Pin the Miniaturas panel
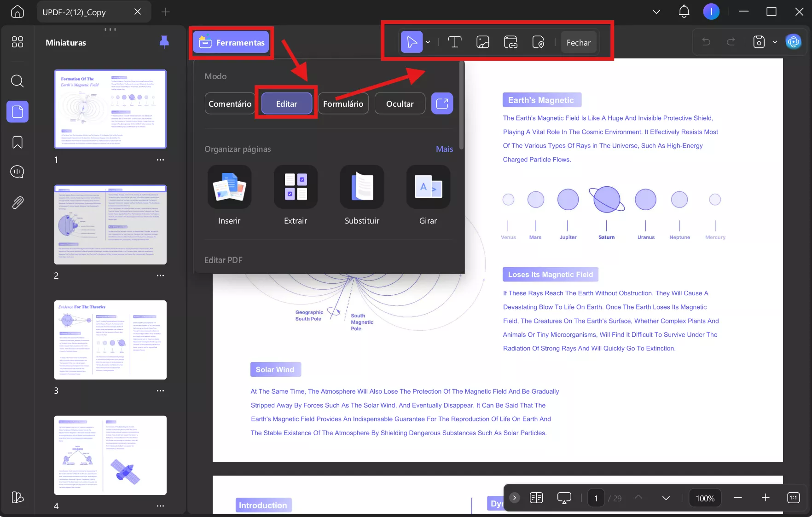The width and height of the screenshot is (812, 517). [164, 42]
